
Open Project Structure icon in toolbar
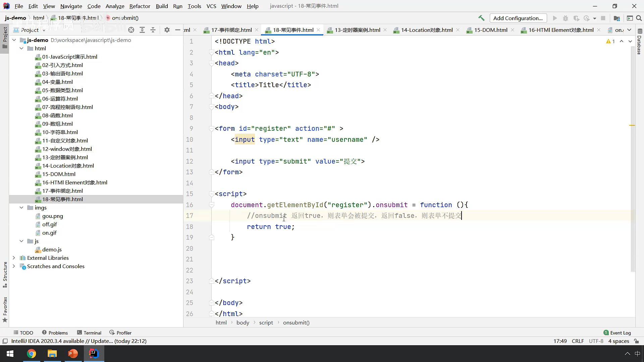point(616,18)
